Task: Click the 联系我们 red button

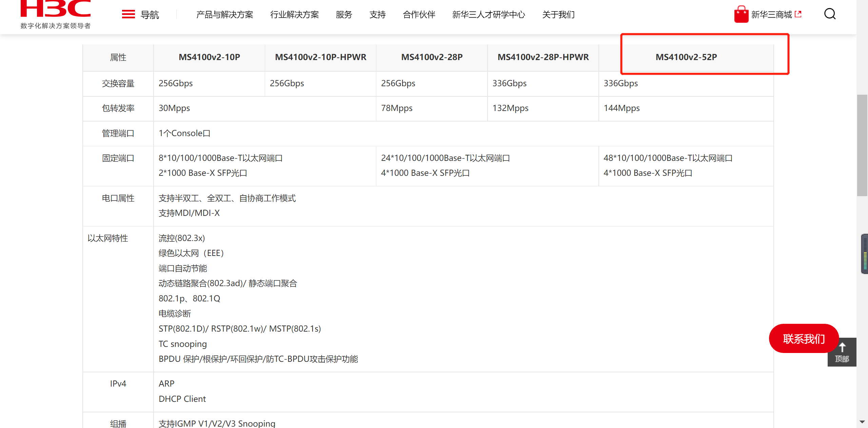Action: (x=804, y=338)
